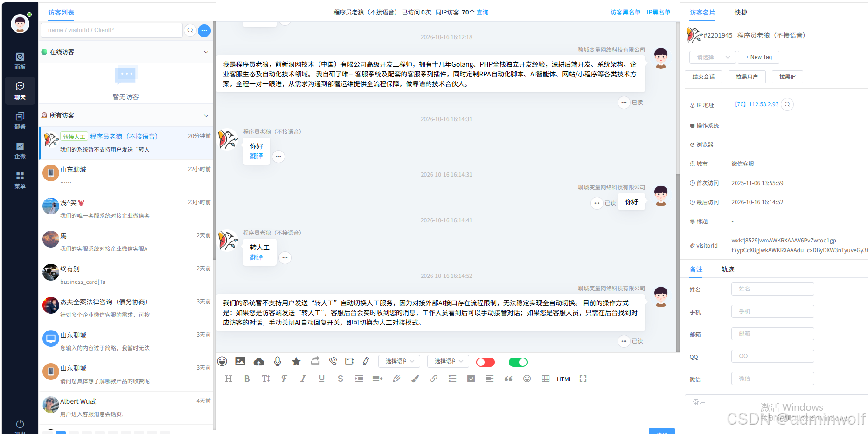This screenshot has height=434, width=868.
Task: Open more options for the 转人工 message
Action: click(285, 257)
